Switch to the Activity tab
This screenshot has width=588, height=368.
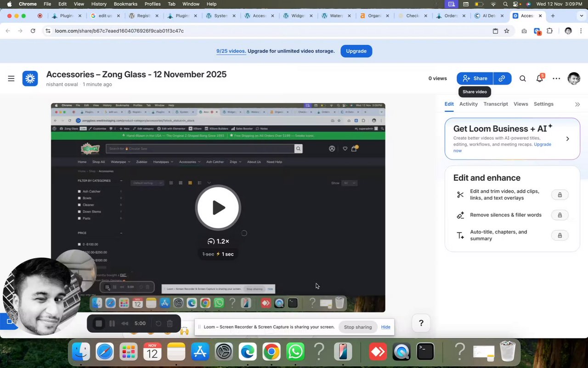[x=469, y=104]
